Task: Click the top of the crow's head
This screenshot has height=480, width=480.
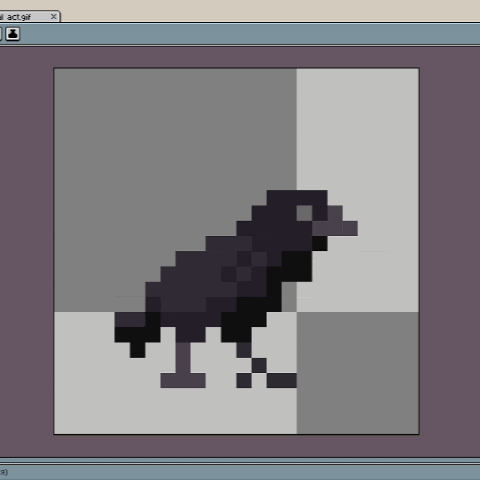Action: point(297,197)
